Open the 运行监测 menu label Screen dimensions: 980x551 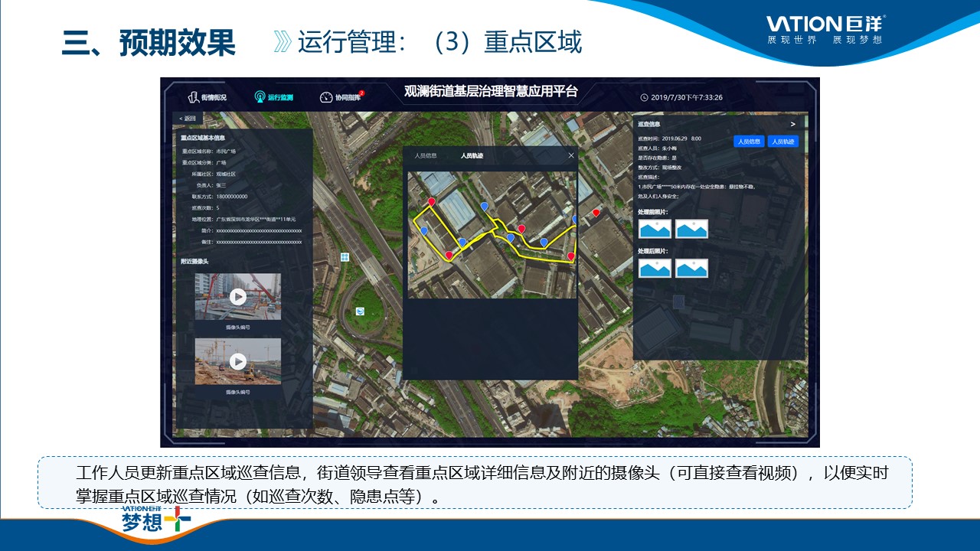point(281,98)
